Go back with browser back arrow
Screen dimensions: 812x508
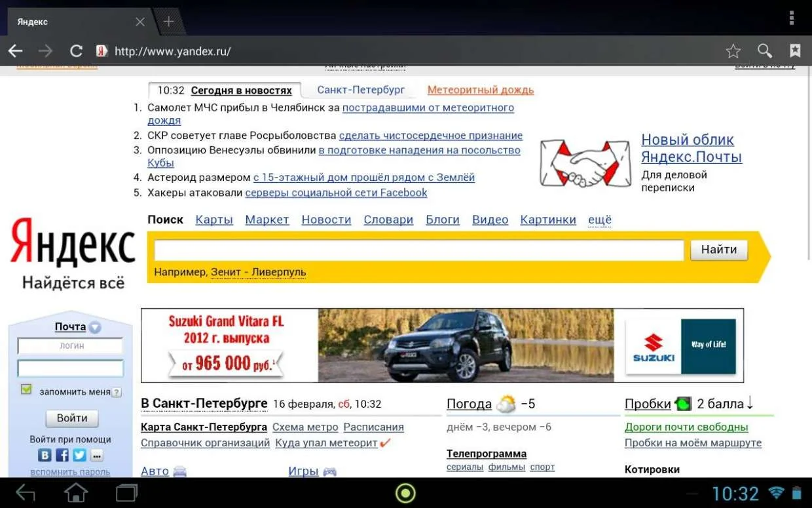[x=15, y=51]
